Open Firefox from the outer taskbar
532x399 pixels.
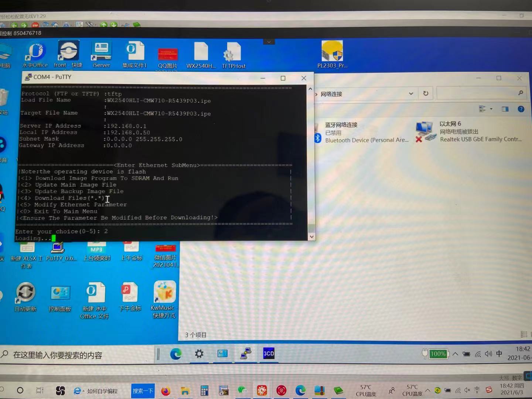pyautogui.click(x=166, y=391)
